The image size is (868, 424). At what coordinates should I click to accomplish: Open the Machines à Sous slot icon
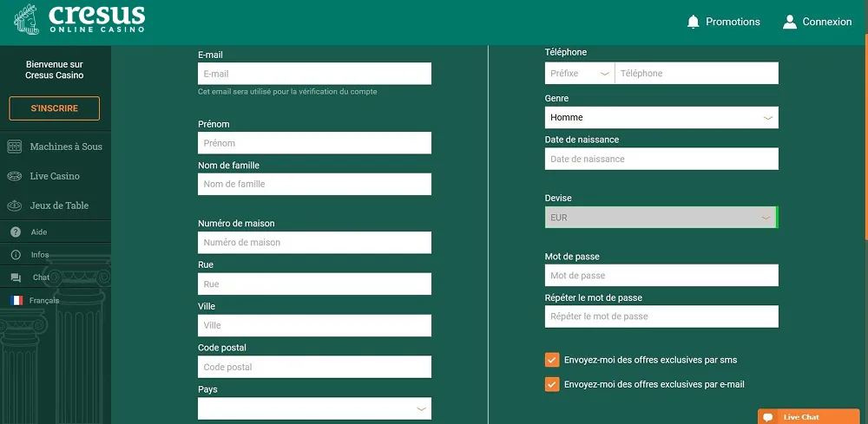tap(15, 147)
